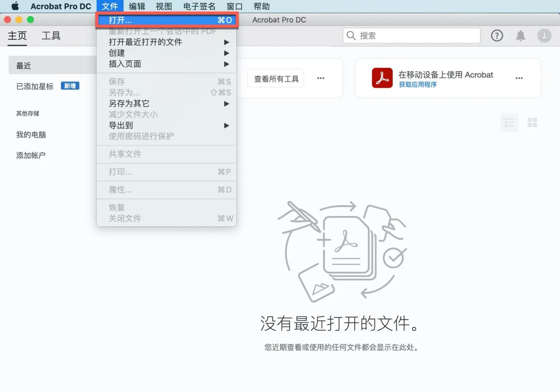Choose 使用密码进行保护 menu entry

pos(166,136)
